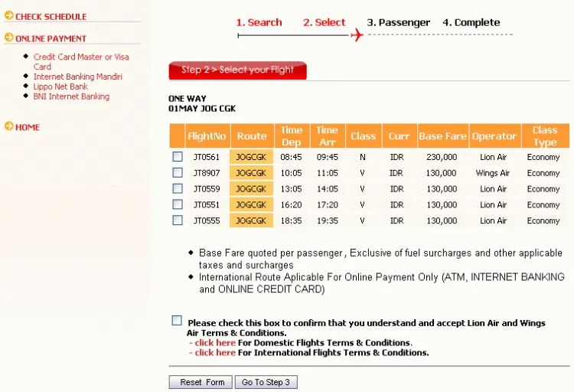Choose flight JT0555 departing 18:35
Screen dimensions: 574x392
[178, 220]
